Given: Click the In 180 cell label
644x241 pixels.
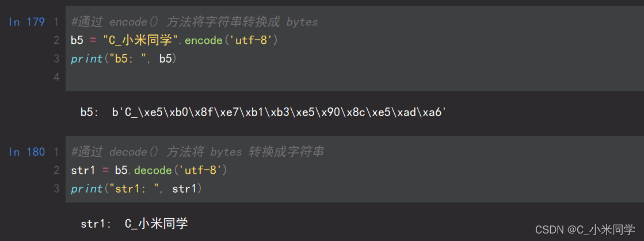Looking at the screenshot, I should 26,152.
